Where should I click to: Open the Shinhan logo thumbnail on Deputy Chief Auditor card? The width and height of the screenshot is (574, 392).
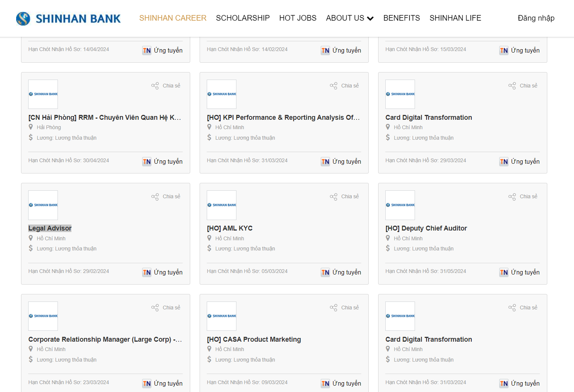point(400,205)
